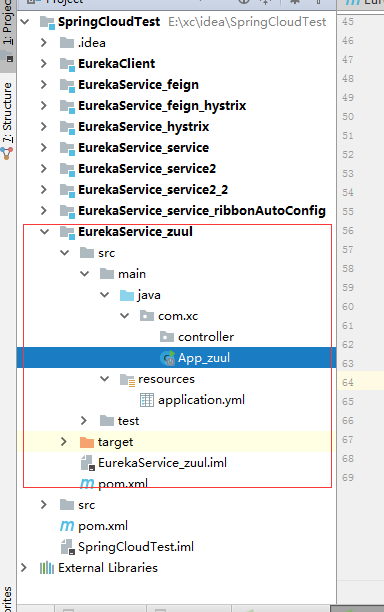Viewport: 384px width, 612px height.
Task: Click the Maven icon of SpringCloudTest pom.xml
Action: (x=67, y=526)
